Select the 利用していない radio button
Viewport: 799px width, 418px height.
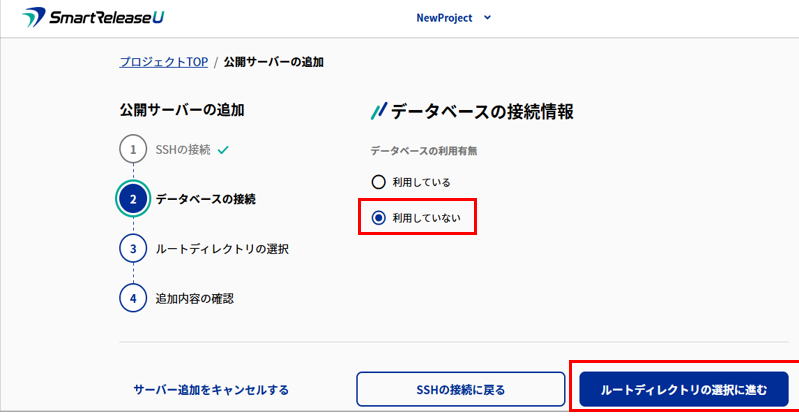click(378, 217)
